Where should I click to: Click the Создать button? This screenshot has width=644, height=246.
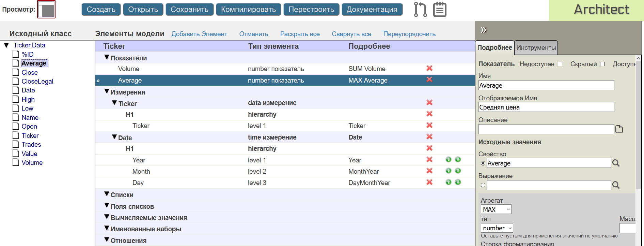point(101,10)
